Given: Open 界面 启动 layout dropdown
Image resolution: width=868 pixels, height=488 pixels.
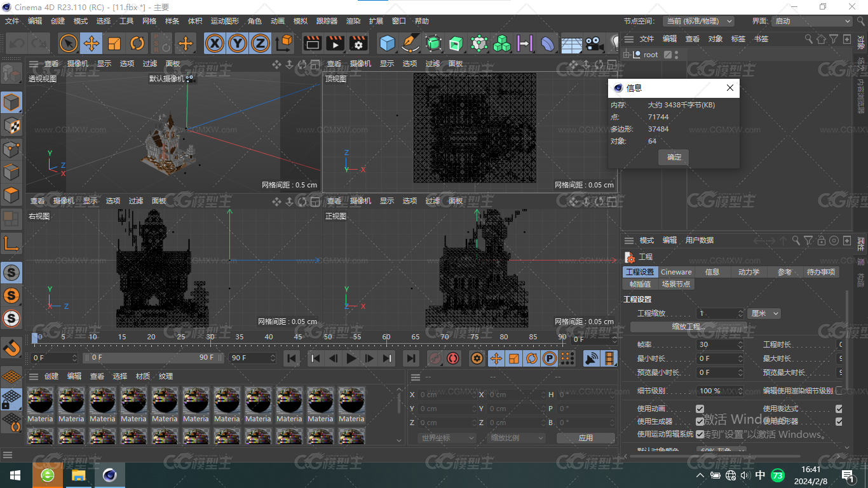Looking at the screenshot, I should (811, 21).
